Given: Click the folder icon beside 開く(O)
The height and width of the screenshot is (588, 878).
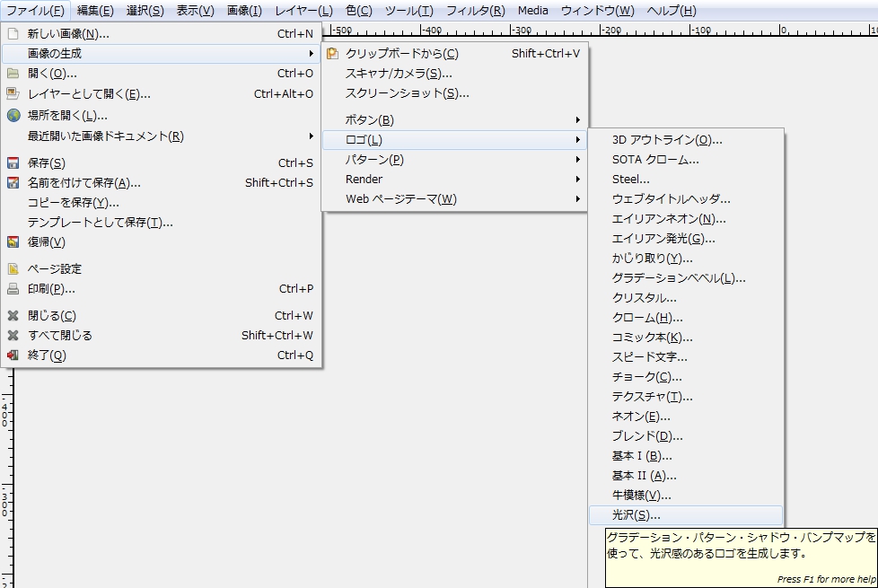Looking at the screenshot, I should click(13, 74).
